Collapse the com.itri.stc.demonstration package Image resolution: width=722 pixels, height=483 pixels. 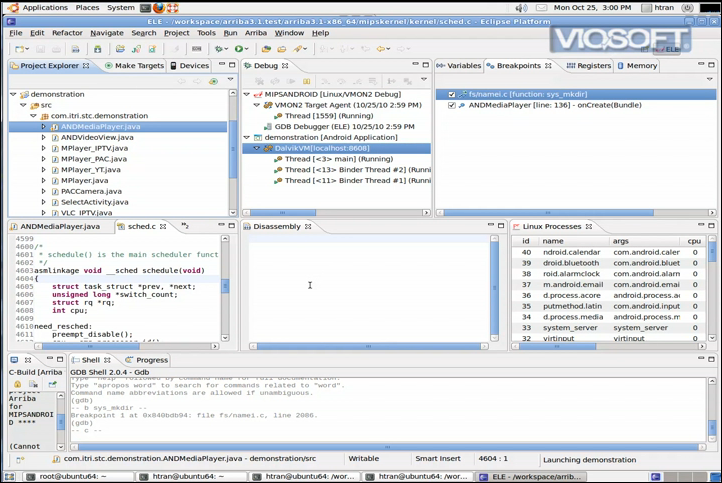34,116
